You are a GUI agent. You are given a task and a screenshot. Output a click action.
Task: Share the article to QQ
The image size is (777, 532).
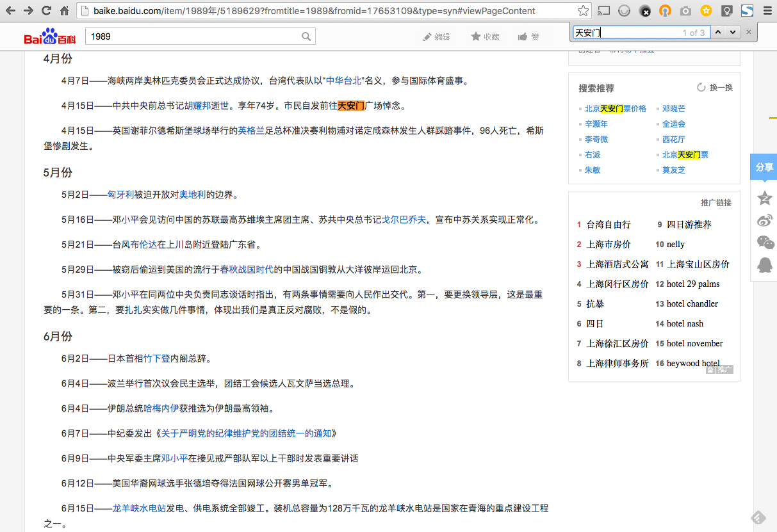(764, 265)
